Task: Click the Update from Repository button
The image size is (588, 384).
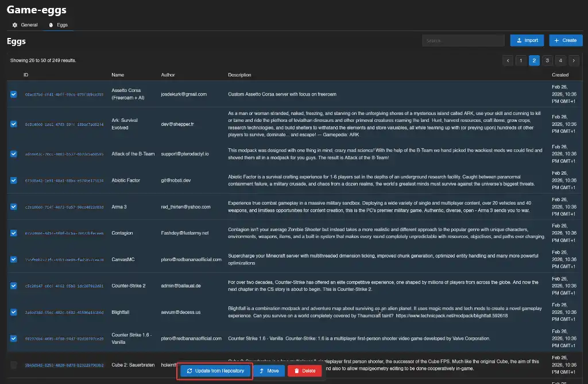Action: 215,371
